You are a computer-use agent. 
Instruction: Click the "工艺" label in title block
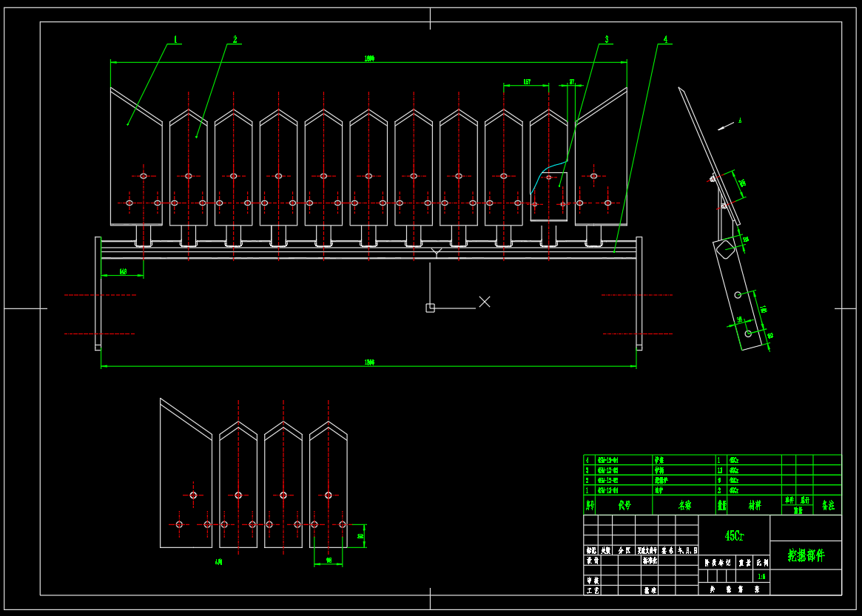593,591
